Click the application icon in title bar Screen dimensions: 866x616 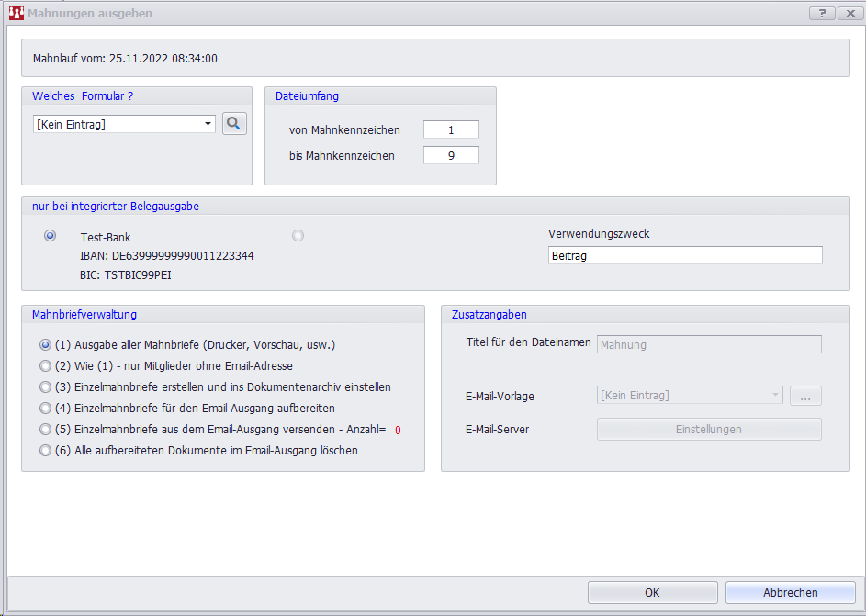click(x=16, y=14)
